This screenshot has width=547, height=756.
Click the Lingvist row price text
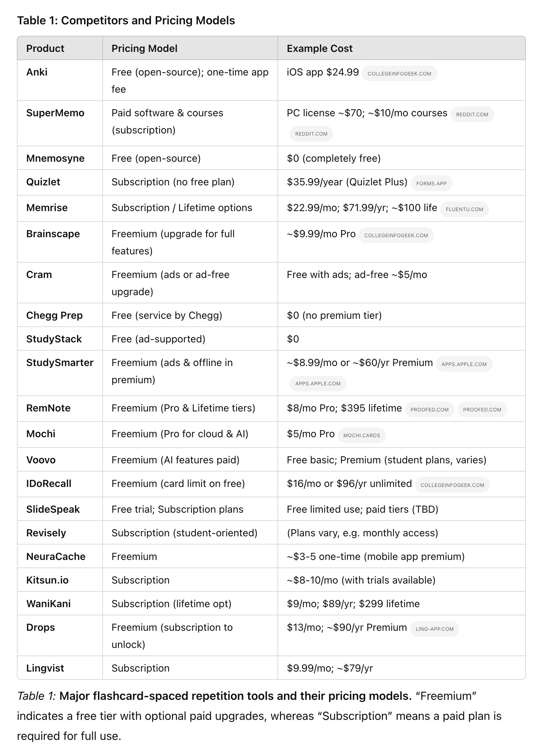tap(330, 668)
